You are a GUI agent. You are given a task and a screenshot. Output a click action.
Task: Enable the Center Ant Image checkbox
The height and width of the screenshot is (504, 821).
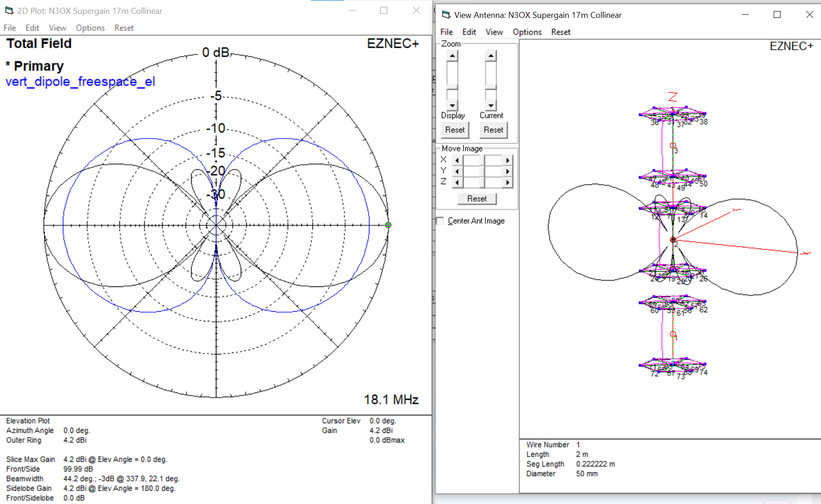click(x=440, y=221)
